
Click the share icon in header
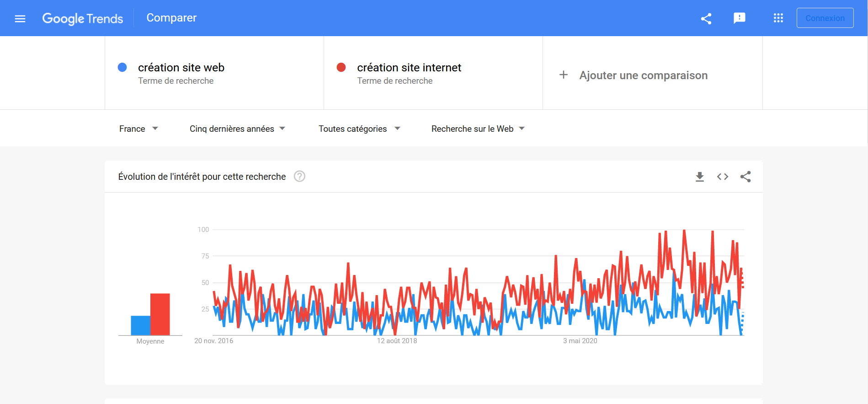[x=706, y=18]
